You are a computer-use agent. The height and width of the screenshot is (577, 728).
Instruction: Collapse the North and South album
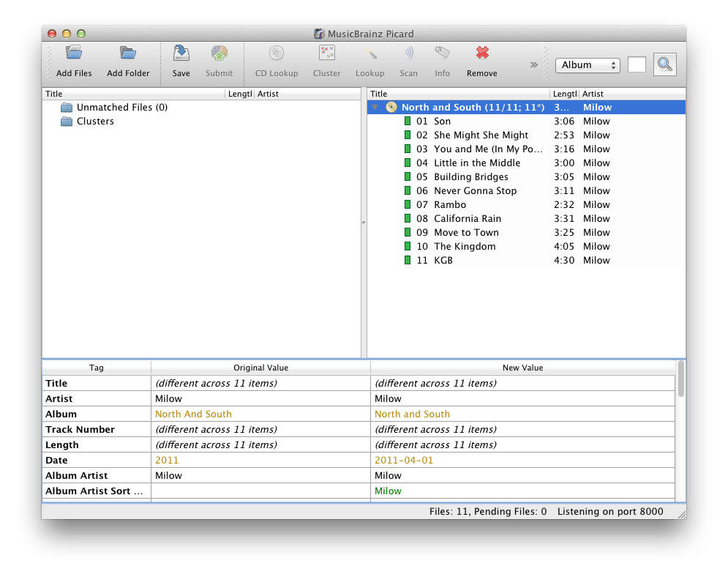pyautogui.click(x=375, y=108)
